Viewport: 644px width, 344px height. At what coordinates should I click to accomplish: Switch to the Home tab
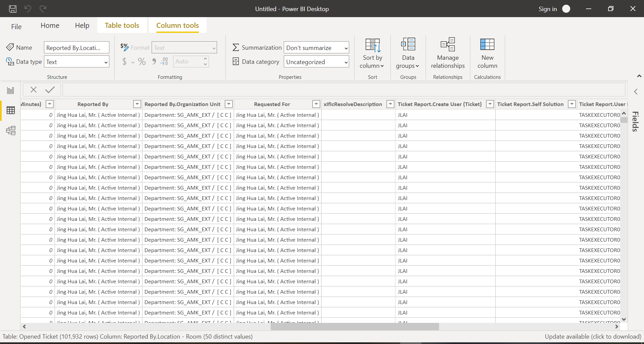pos(50,26)
